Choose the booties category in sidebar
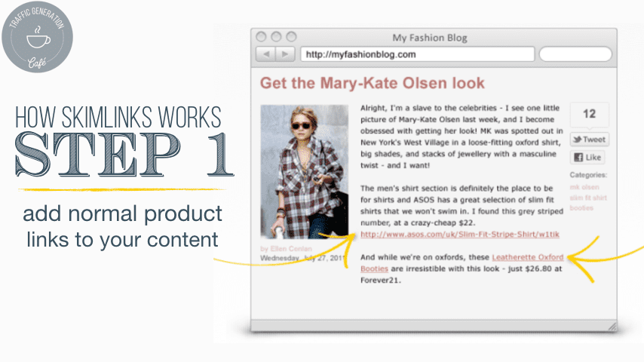The image size is (644, 362). click(581, 207)
